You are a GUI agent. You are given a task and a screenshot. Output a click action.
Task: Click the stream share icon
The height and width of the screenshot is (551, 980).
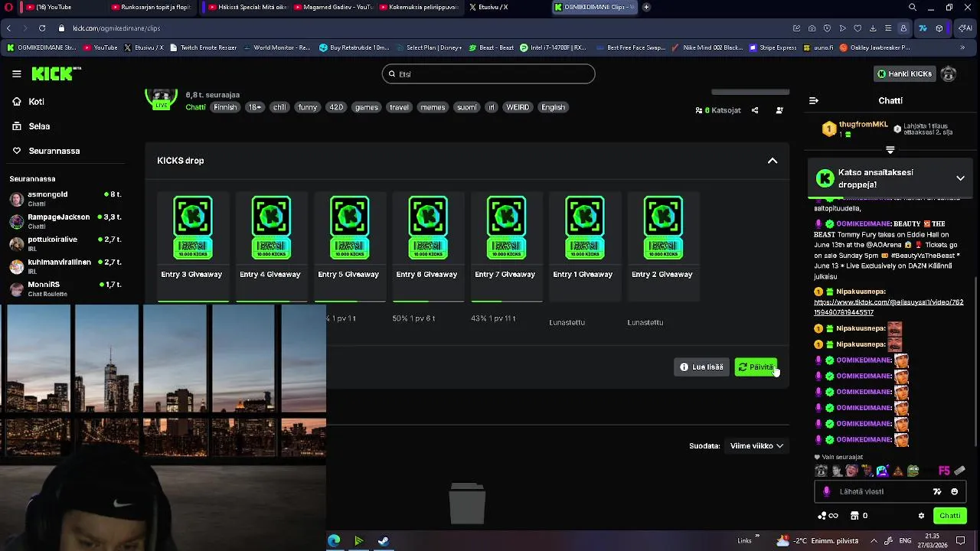pos(755,110)
